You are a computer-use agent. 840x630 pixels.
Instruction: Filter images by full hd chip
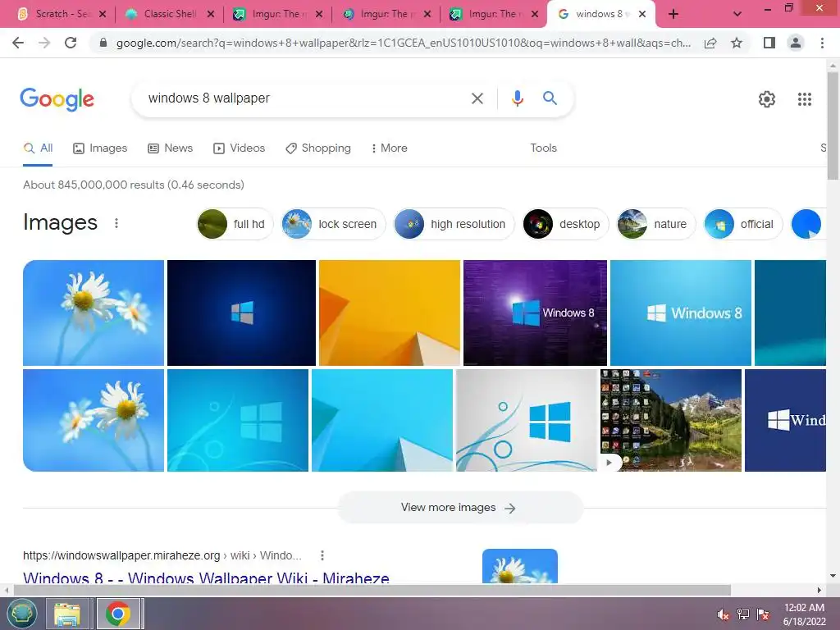[235, 224]
